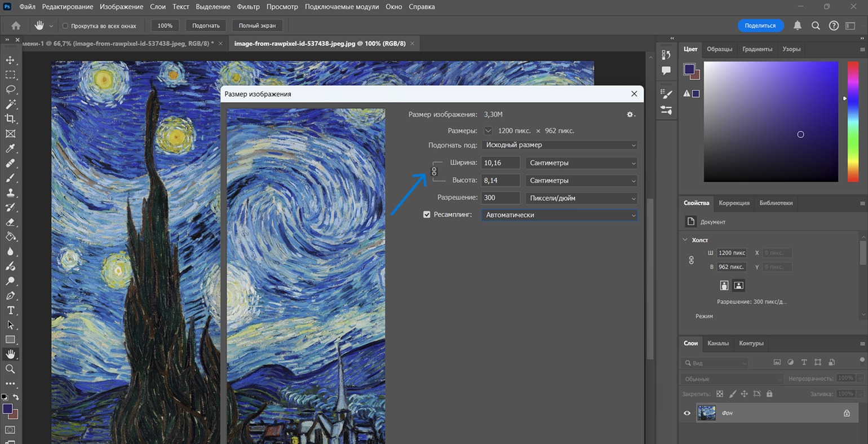Open the Brush Settings panel icon

[x=666, y=94]
